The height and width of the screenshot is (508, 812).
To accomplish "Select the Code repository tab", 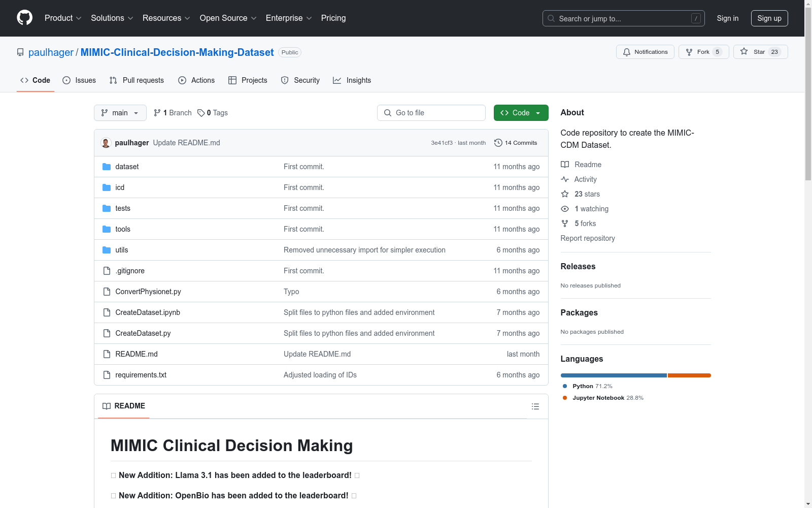I will [x=36, y=80].
